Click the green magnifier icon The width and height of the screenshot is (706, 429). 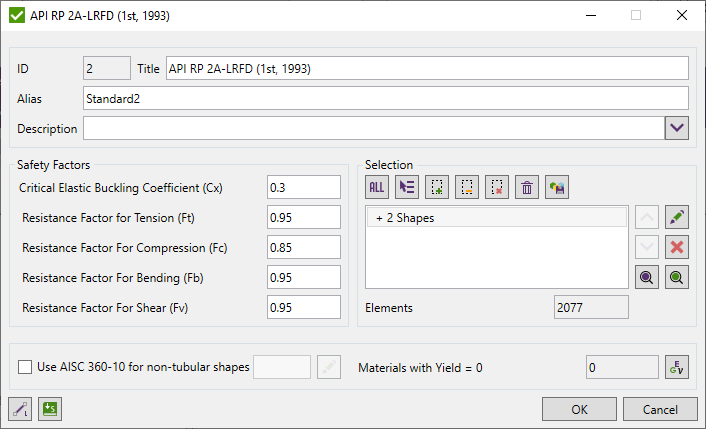(x=678, y=278)
